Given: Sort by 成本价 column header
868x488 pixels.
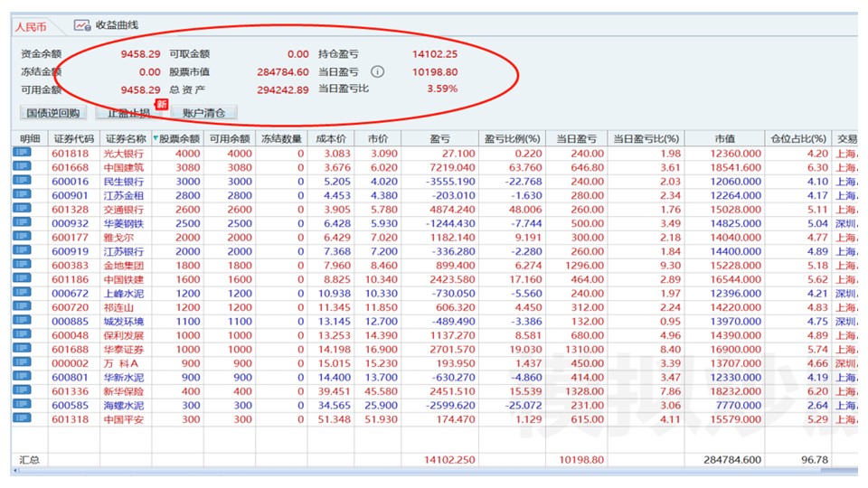Looking at the screenshot, I should [x=331, y=138].
